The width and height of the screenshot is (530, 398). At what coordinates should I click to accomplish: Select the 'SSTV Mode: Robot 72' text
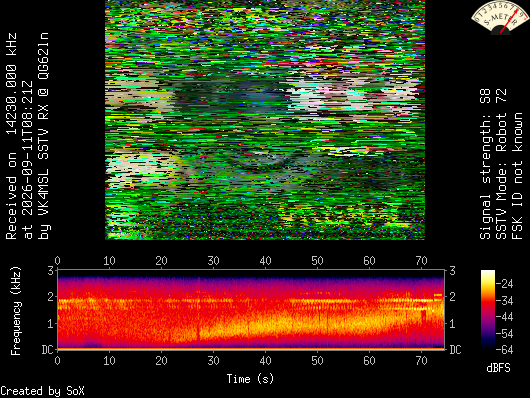click(x=501, y=164)
